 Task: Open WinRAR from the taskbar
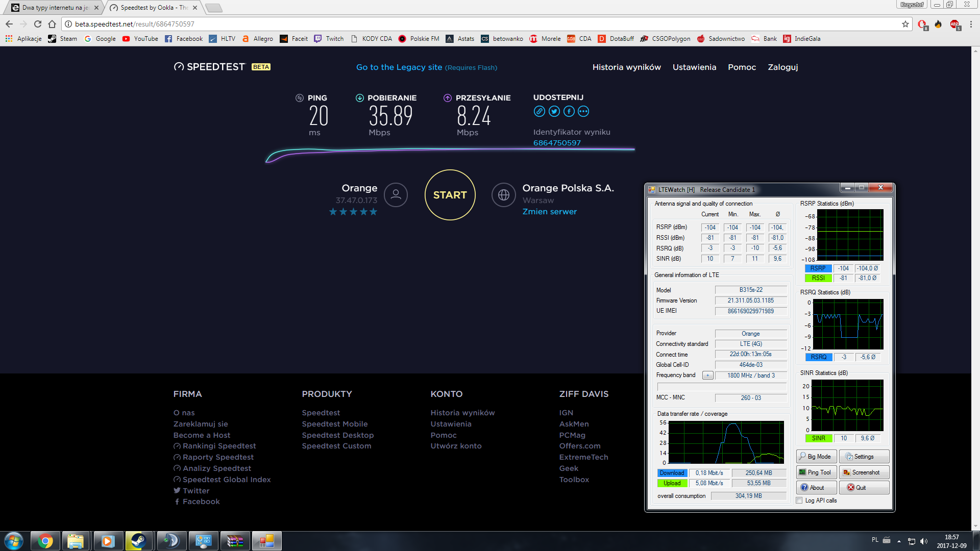[235, 541]
